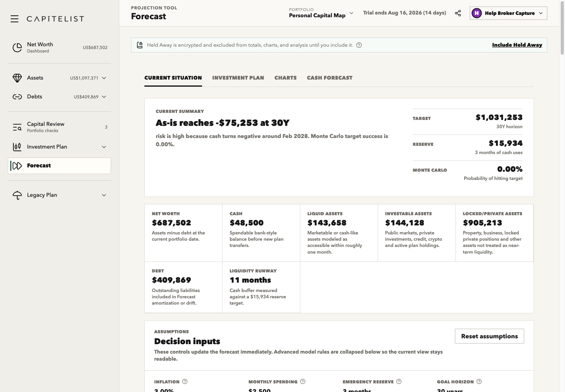Click the purple H avatar icon
This screenshot has width=565, height=392.
(x=476, y=13)
